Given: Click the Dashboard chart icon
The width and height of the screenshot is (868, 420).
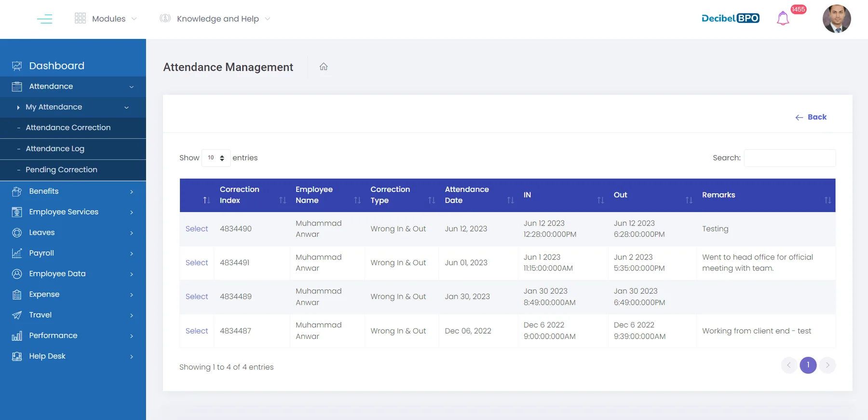Looking at the screenshot, I should coord(17,66).
